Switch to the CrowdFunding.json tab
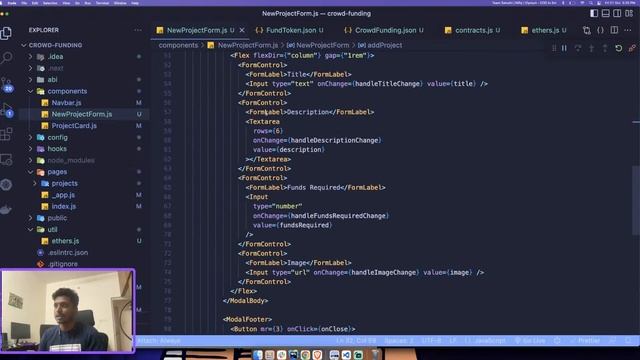Viewport: 640px width, 360px height. click(384, 30)
